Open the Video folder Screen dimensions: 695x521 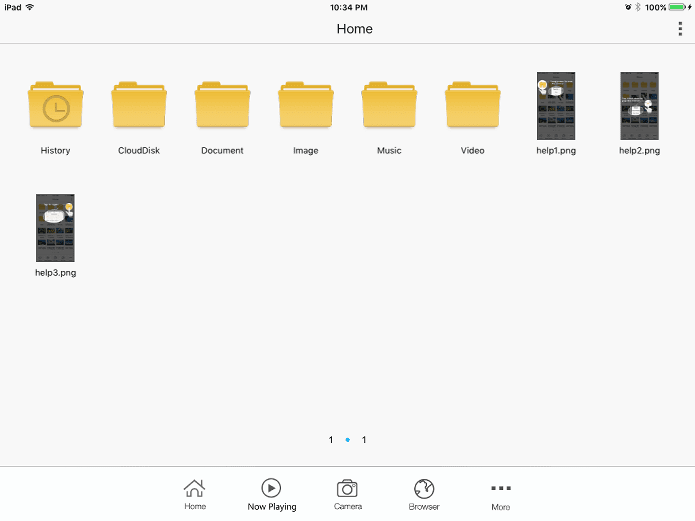pos(472,105)
